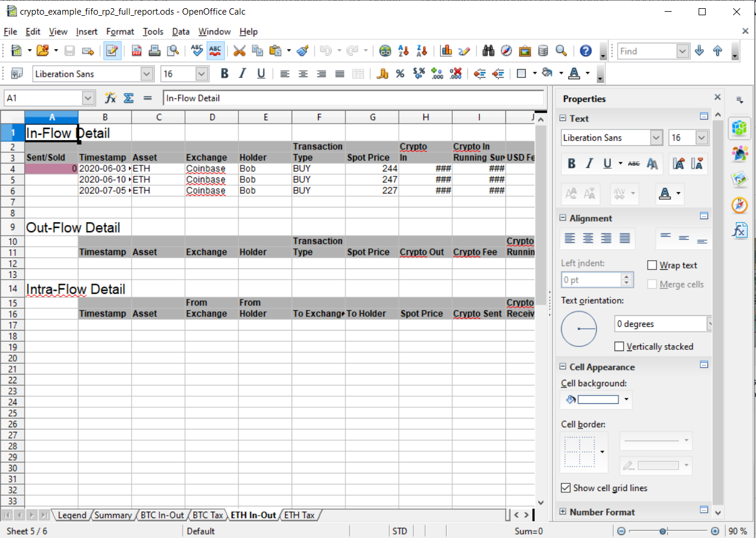Open the Functions sidebar panel icon
Screen dimensions: 756x538
[x=740, y=230]
